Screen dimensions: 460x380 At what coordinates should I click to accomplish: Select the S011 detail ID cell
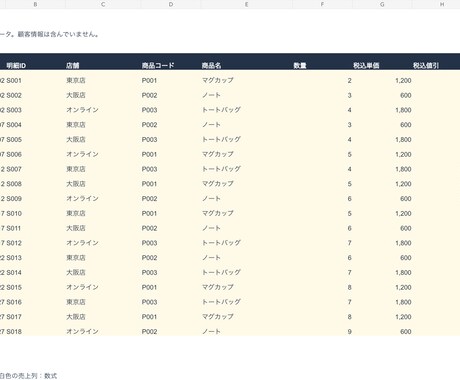14,228
